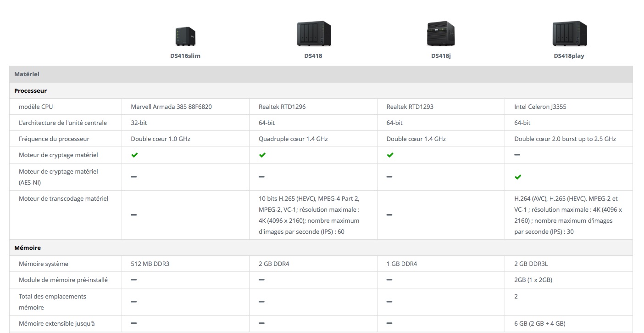Click the AES-NI green check for DS418play
644x333 pixels.
click(x=518, y=177)
